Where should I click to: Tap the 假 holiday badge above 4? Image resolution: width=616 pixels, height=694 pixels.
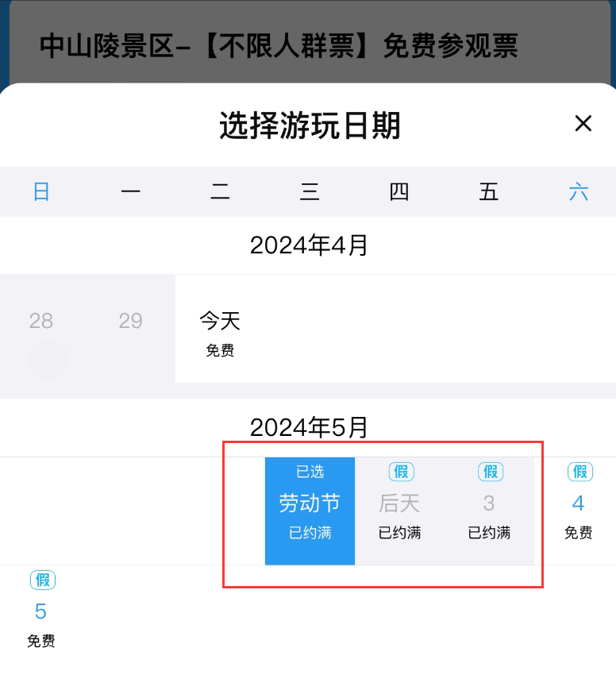pyautogui.click(x=580, y=472)
